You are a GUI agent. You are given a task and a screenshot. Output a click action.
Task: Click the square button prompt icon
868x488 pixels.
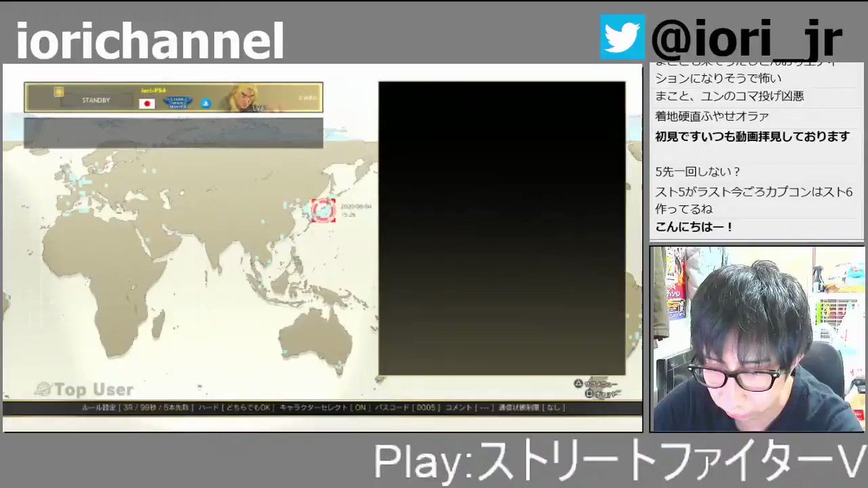tap(590, 394)
